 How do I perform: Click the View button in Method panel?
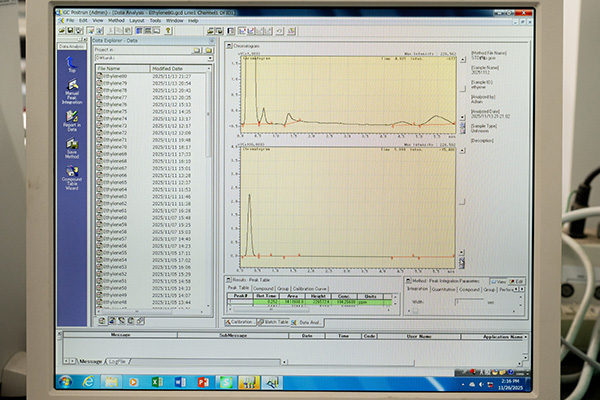(500, 280)
